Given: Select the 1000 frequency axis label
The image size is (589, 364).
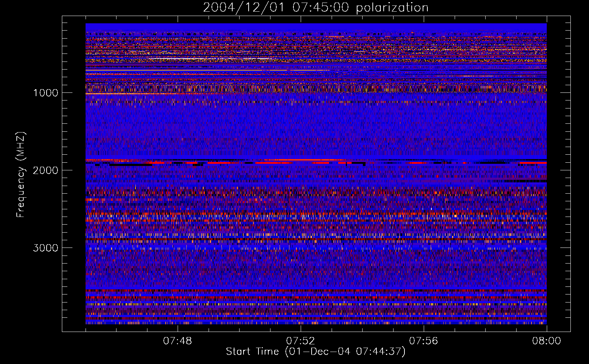Looking at the screenshot, I should pyautogui.click(x=46, y=93).
